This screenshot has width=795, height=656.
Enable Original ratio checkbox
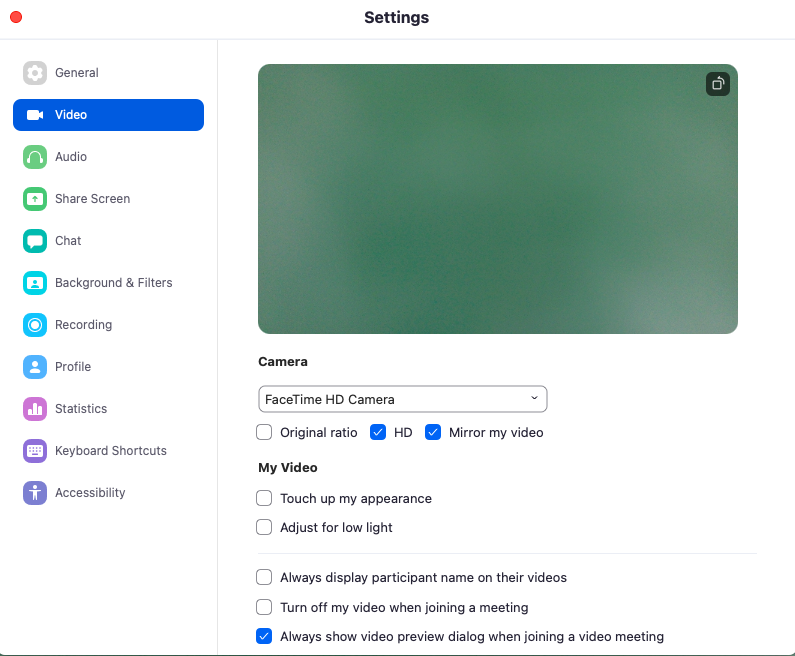tap(264, 432)
